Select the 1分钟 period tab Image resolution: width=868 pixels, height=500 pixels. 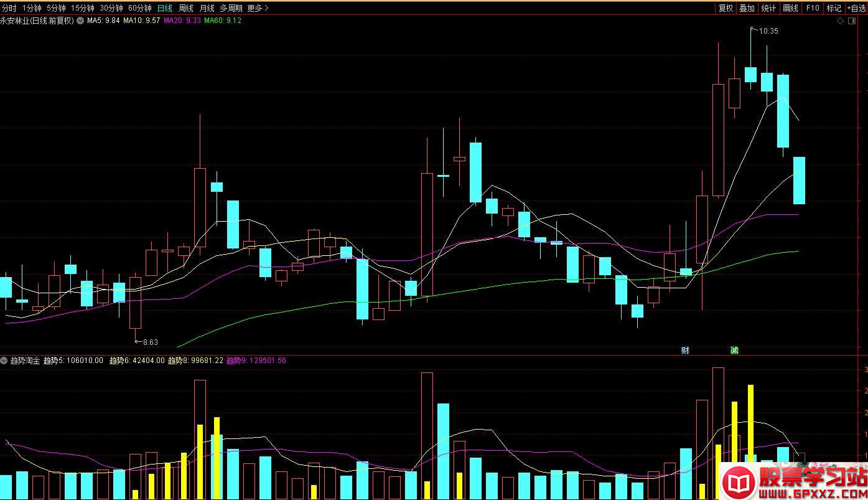(32, 8)
